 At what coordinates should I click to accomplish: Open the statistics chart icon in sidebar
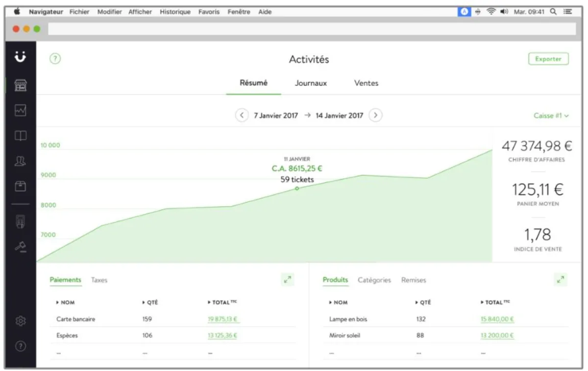pos(20,111)
